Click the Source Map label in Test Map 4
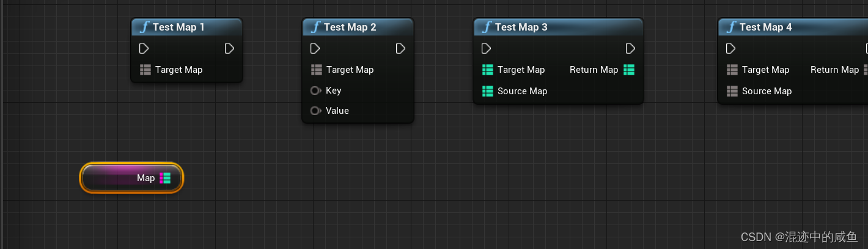The height and width of the screenshot is (249, 868). [767, 91]
